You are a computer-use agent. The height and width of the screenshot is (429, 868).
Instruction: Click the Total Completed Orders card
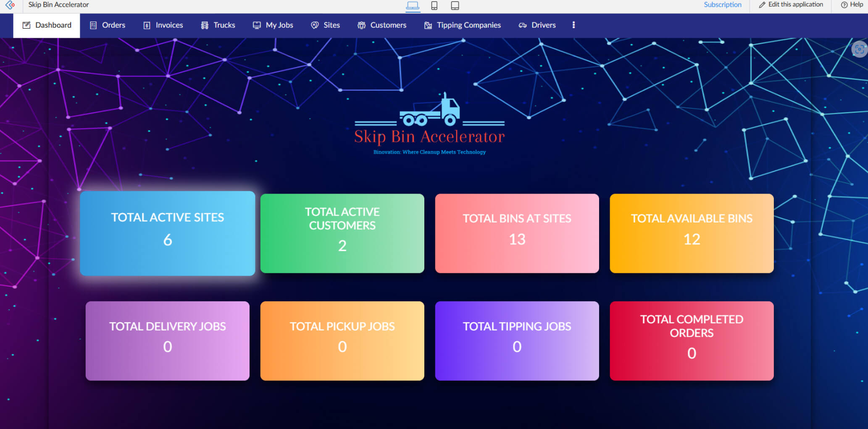pos(692,341)
